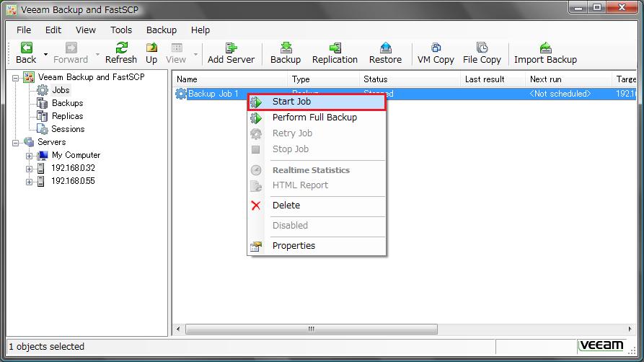This screenshot has height=362, width=644.
Task: Click the Add Server toolbar icon
Action: pos(231,48)
